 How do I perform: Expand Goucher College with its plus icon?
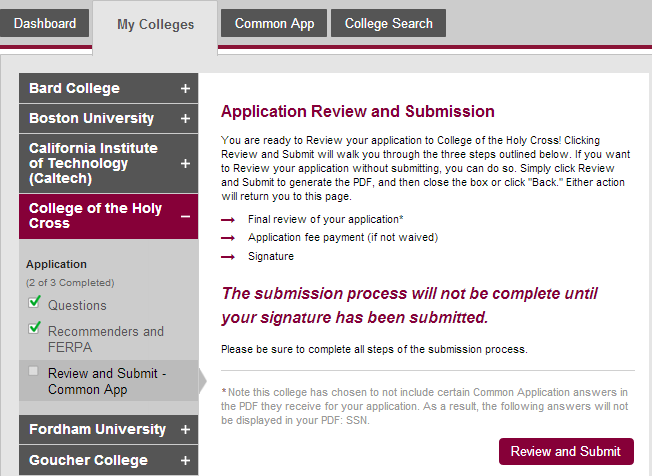click(185, 460)
